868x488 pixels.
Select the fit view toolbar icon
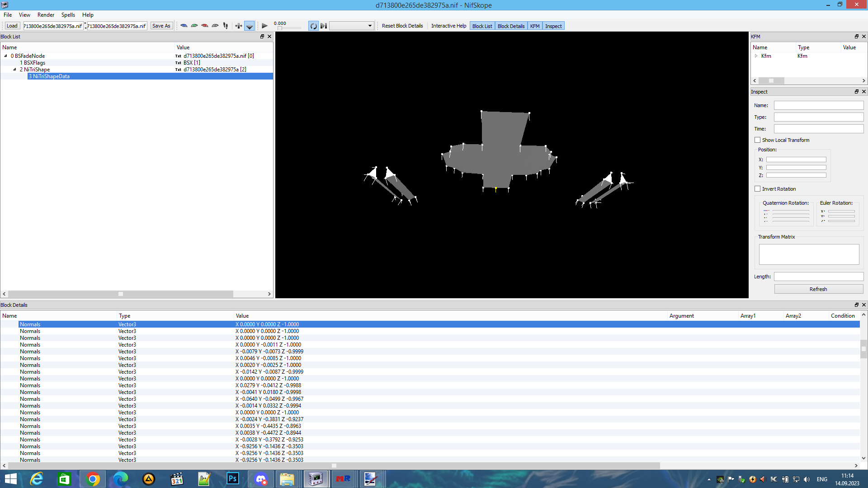tap(238, 26)
